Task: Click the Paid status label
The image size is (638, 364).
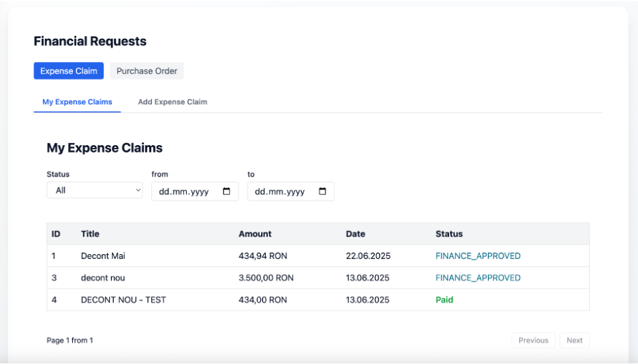Action: (444, 299)
